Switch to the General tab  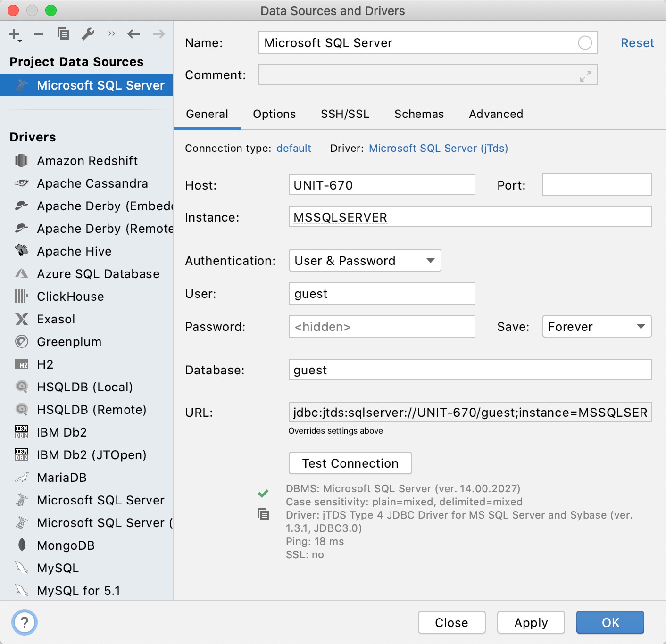pyautogui.click(x=207, y=114)
